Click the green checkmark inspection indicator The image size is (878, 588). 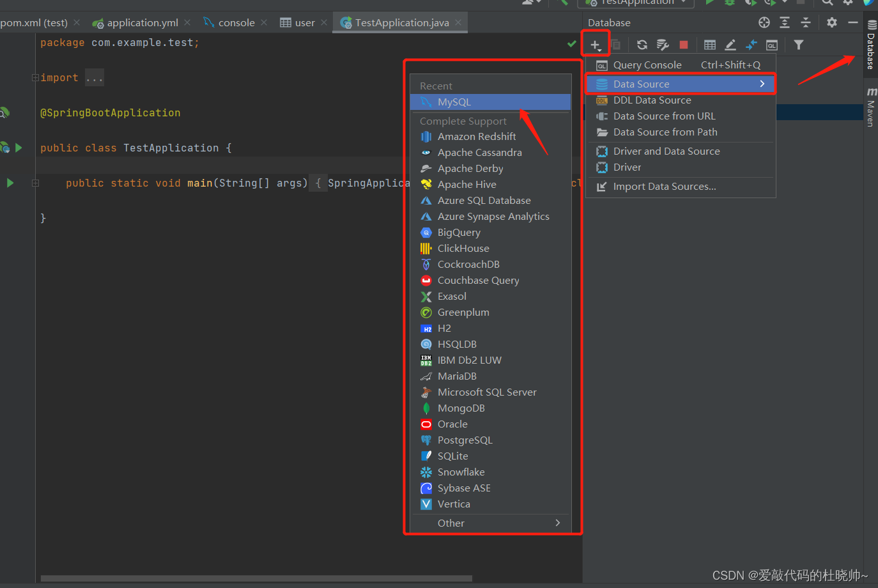click(572, 43)
